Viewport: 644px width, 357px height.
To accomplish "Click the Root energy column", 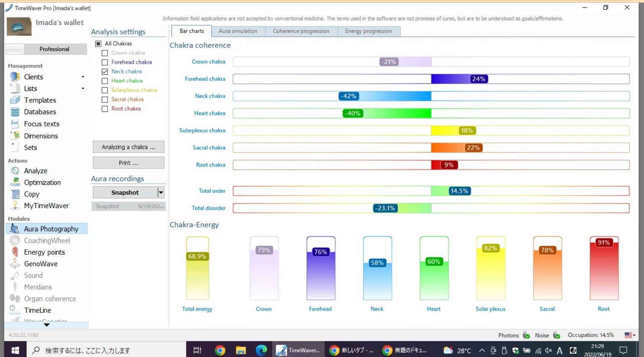I will click(604, 268).
